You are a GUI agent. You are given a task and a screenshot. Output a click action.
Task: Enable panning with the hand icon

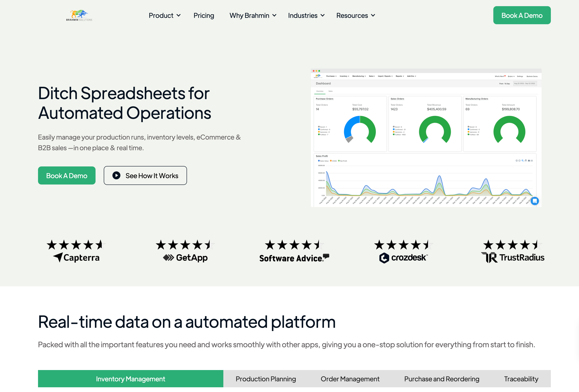point(526,161)
